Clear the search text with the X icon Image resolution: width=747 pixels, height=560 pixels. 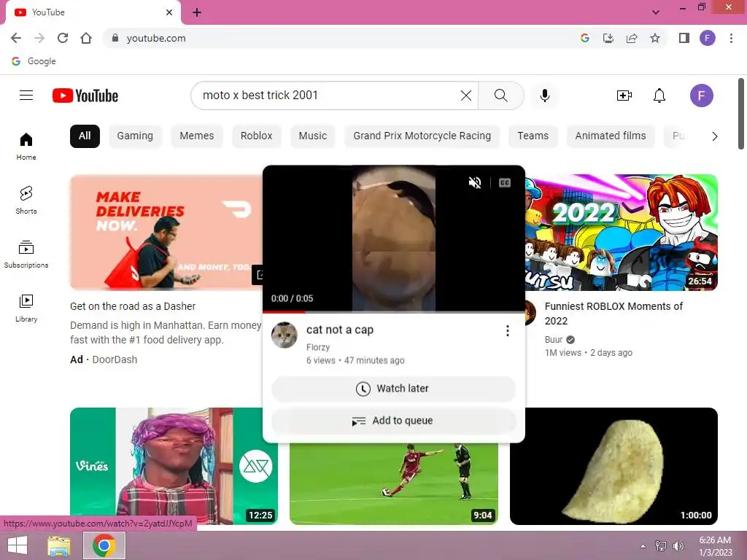(466, 96)
